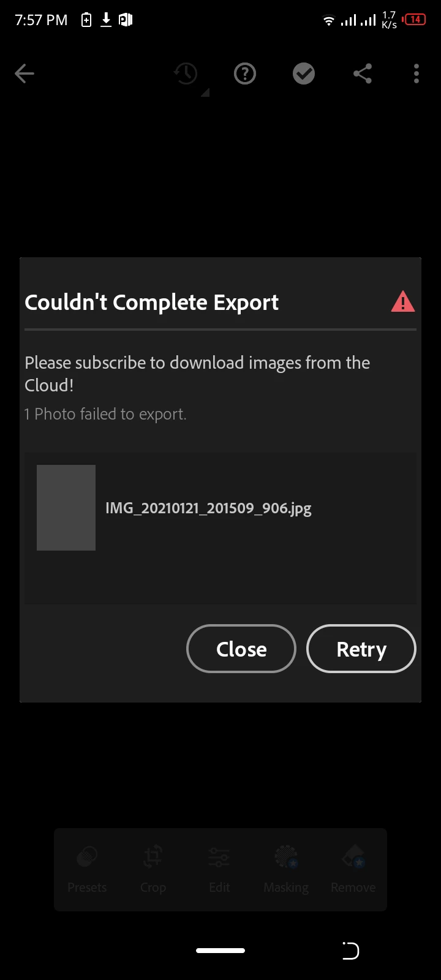Open the Presets tool

(87, 870)
